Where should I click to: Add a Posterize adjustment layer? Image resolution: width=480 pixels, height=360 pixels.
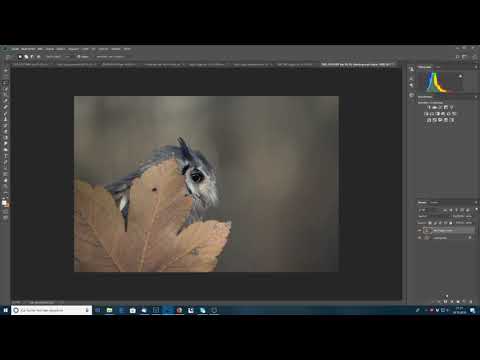point(435,120)
